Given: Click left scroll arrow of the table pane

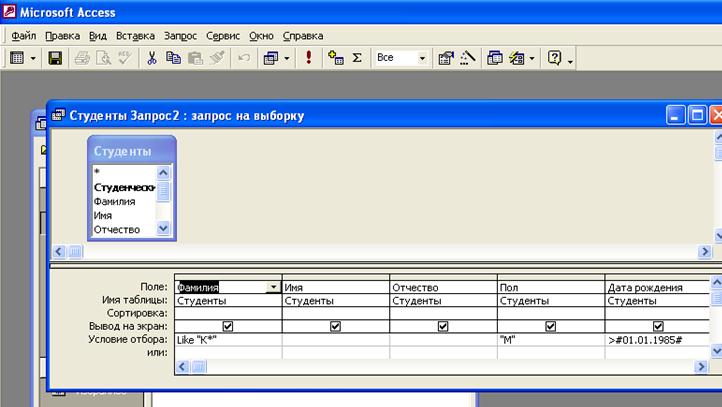Looking at the screenshot, I should coord(58,251).
